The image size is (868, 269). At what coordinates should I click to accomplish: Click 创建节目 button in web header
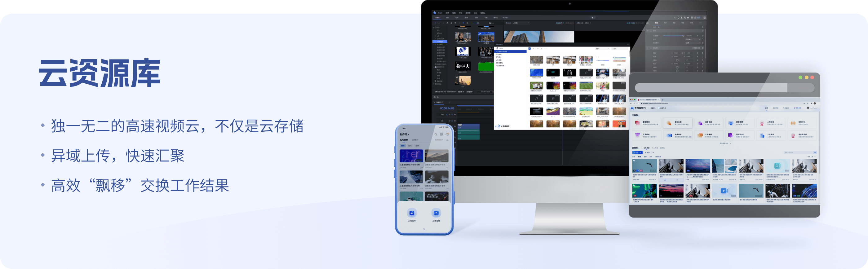[x=662, y=108]
